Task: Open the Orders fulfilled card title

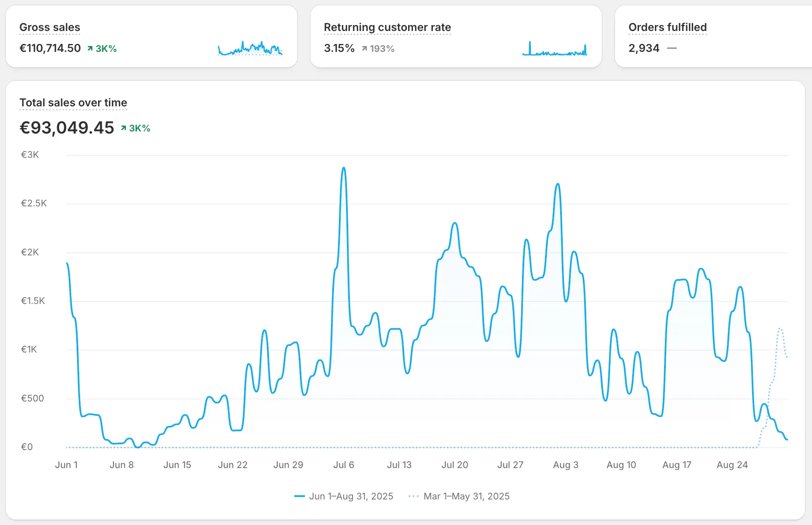Action: pos(667,27)
